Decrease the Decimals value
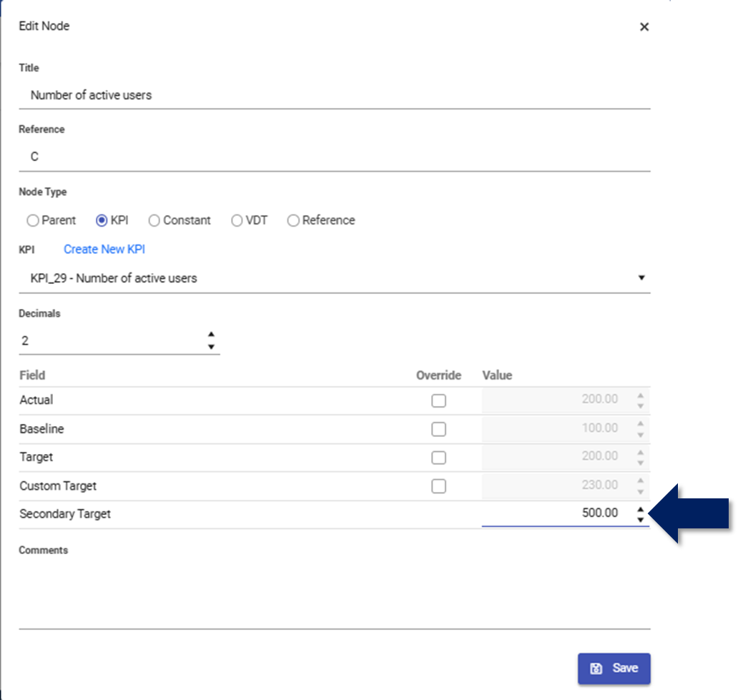 click(x=212, y=347)
